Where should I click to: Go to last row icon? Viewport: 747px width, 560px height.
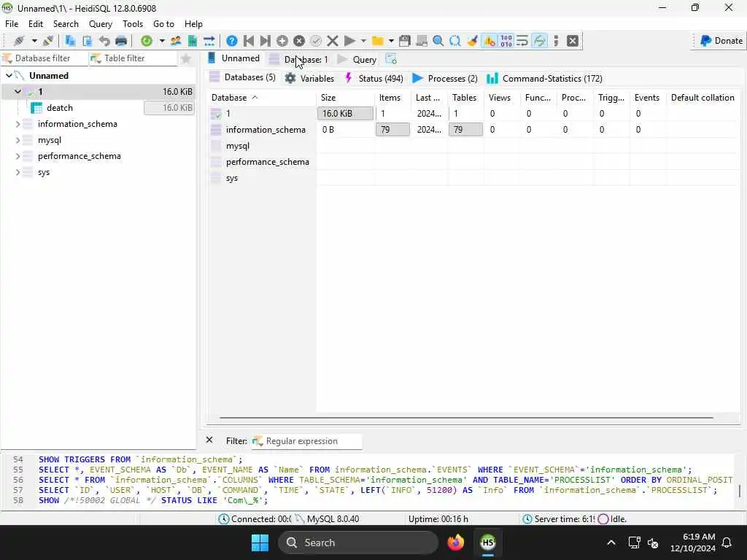[266, 41]
